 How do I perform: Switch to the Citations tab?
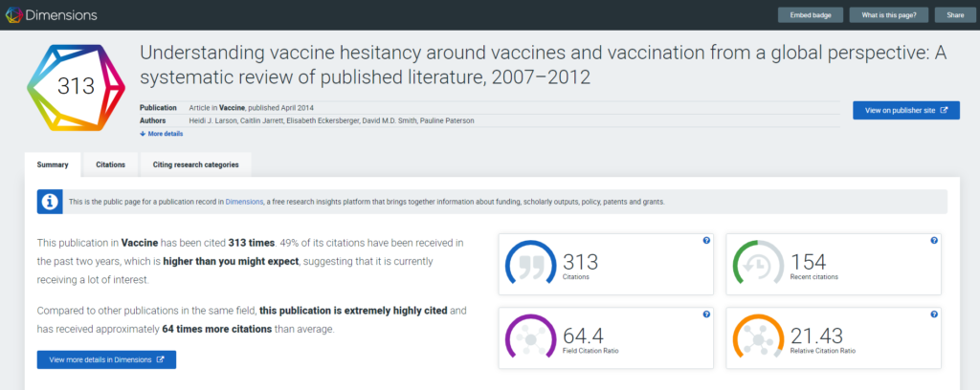click(111, 164)
